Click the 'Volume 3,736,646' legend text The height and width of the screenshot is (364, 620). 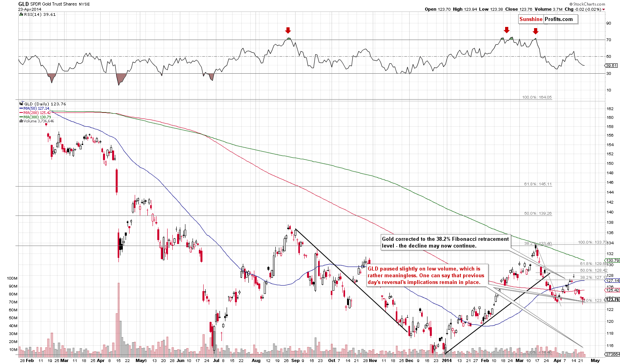38,121
